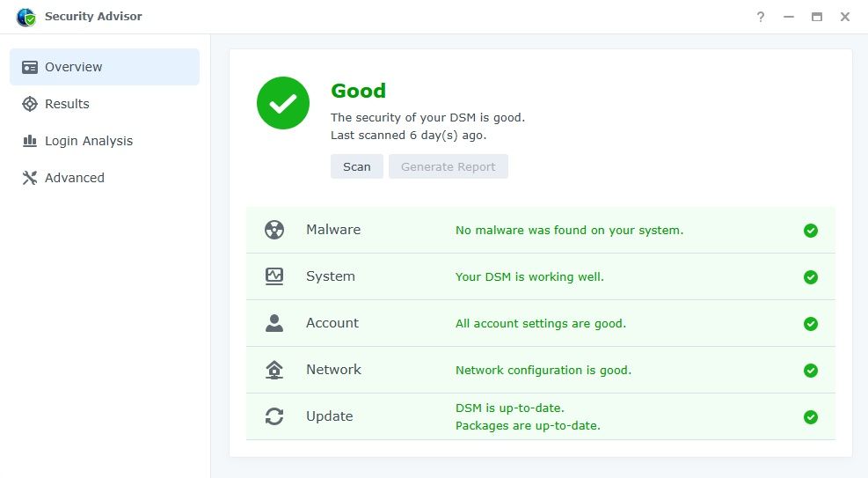Click the 'Network' category label
868x478 pixels.
pyautogui.click(x=333, y=370)
